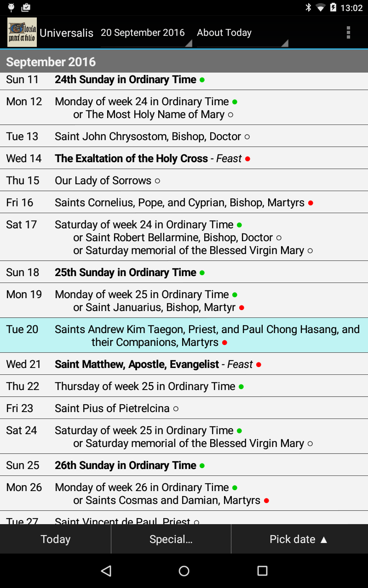Screen dimensions: 368x588
Task: Open the recent apps square button
Action: (262, 571)
